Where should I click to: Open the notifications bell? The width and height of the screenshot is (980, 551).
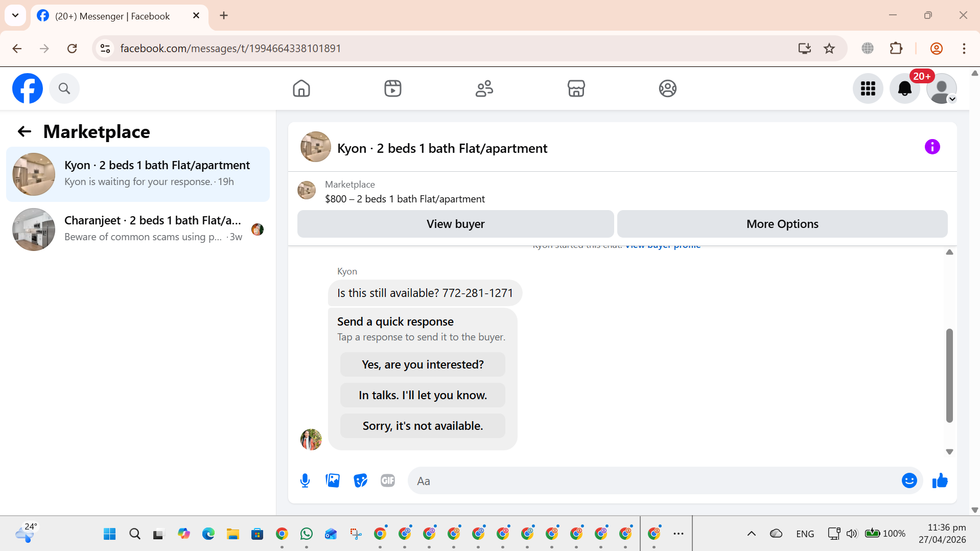click(904, 88)
